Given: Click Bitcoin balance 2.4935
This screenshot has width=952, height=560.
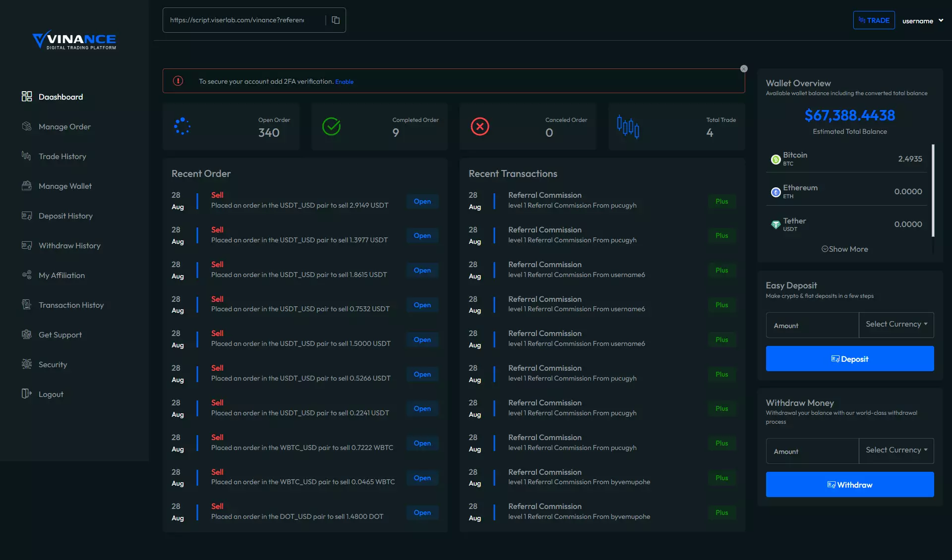Looking at the screenshot, I should click(x=910, y=159).
